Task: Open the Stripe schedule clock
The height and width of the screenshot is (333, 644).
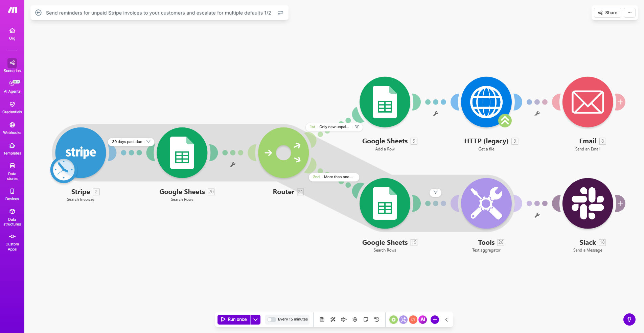Action: pyautogui.click(x=63, y=170)
